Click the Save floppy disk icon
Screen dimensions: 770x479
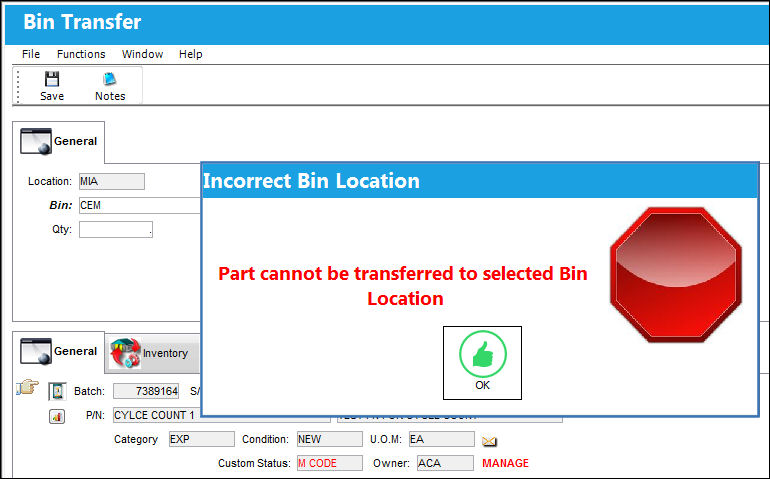click(52, 79)
